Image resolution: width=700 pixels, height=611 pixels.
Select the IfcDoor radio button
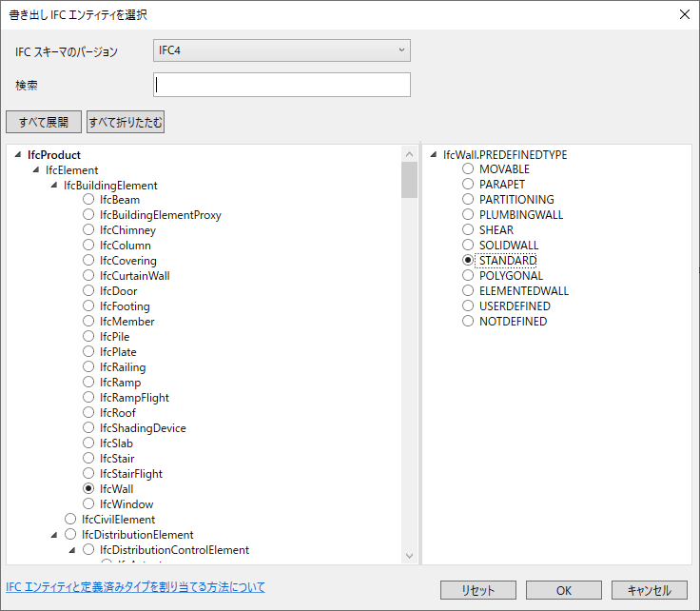(x=88, y=291)
